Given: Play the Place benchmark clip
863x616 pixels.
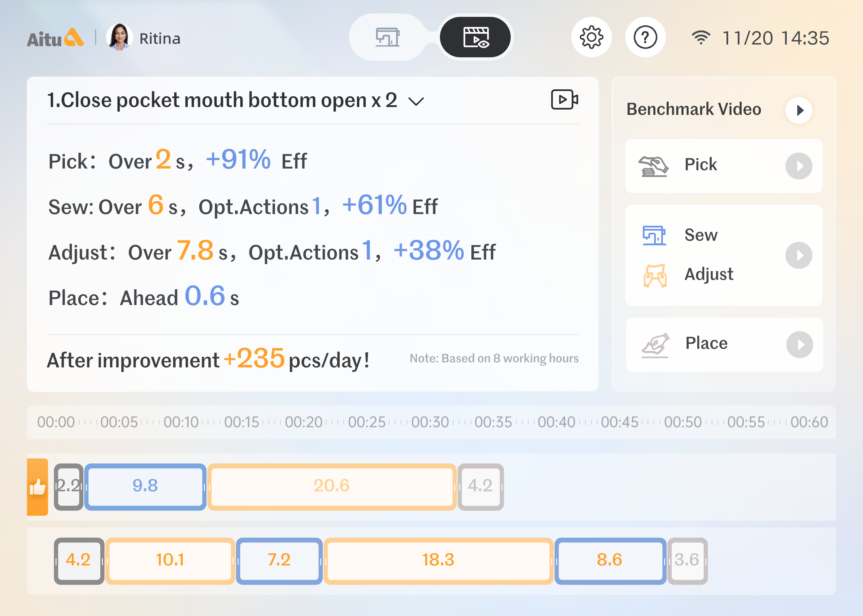Looking at the screenshot, I should pyautogui.click(x=799, y=345).
